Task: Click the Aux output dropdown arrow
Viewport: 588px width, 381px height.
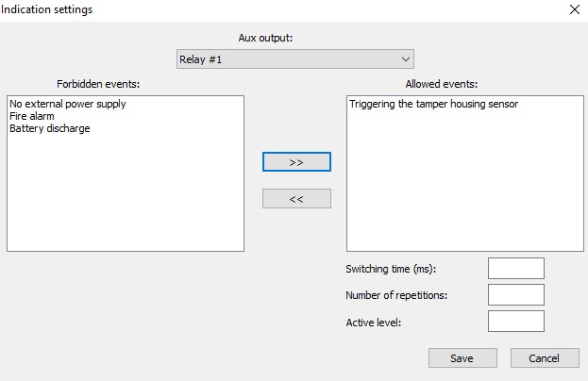Action: coord(406,59)
